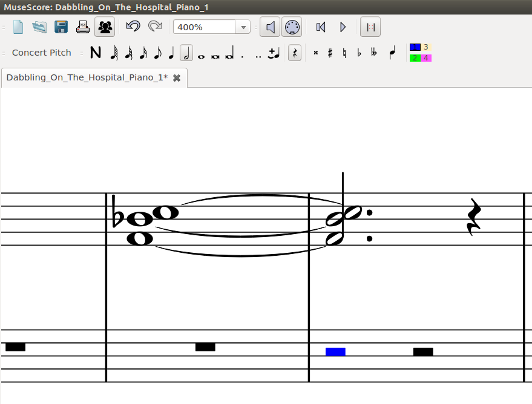This screenshot has height=404, width=532.
Task: Toggle Concert Pitch mode
Action: pyautogui.click(x=41, y=53)
